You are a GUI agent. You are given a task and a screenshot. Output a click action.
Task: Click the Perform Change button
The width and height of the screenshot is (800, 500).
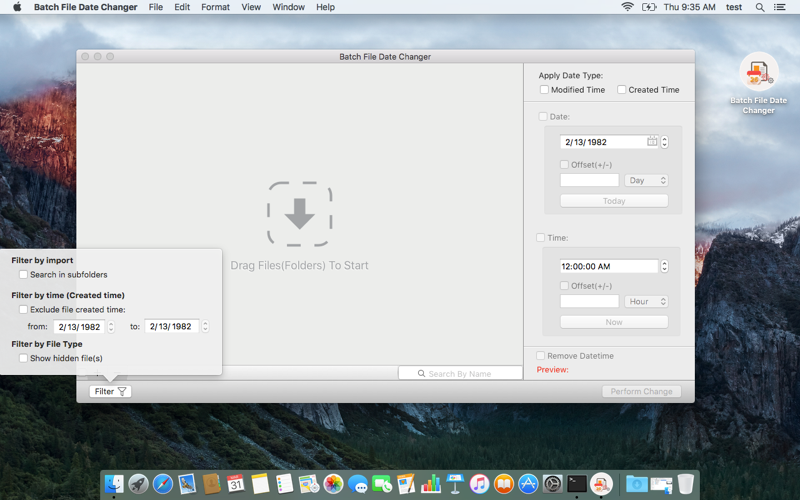click(x=641, y=391)
